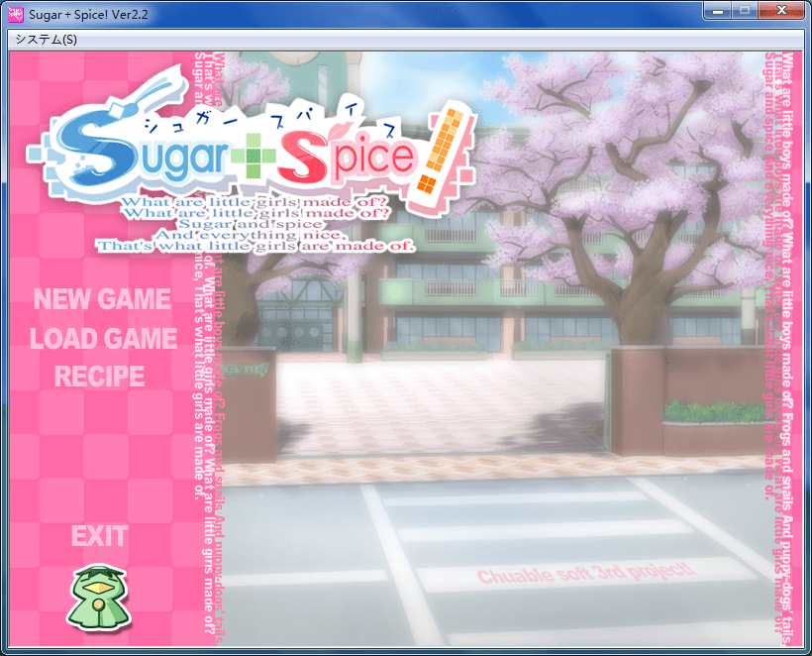Click the green mascot character icon
The height and width of the screenshot is (656, 812).
[98, 598]
